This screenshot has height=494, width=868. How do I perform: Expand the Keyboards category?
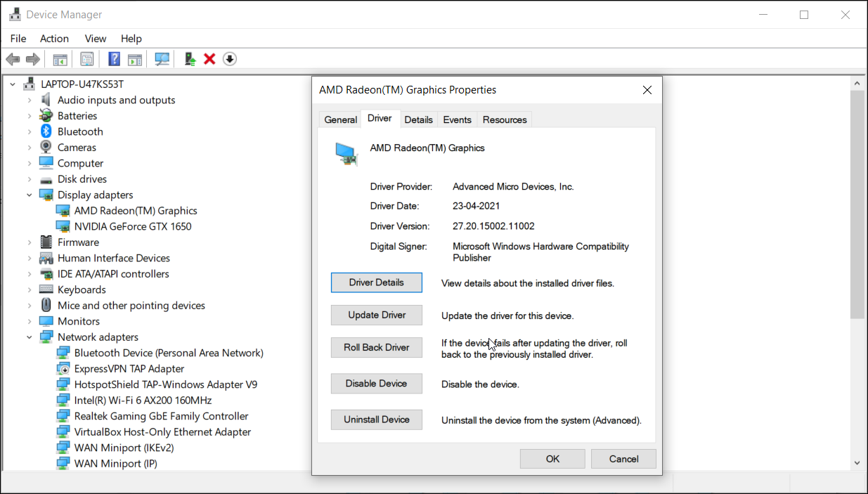pos(29,290)
